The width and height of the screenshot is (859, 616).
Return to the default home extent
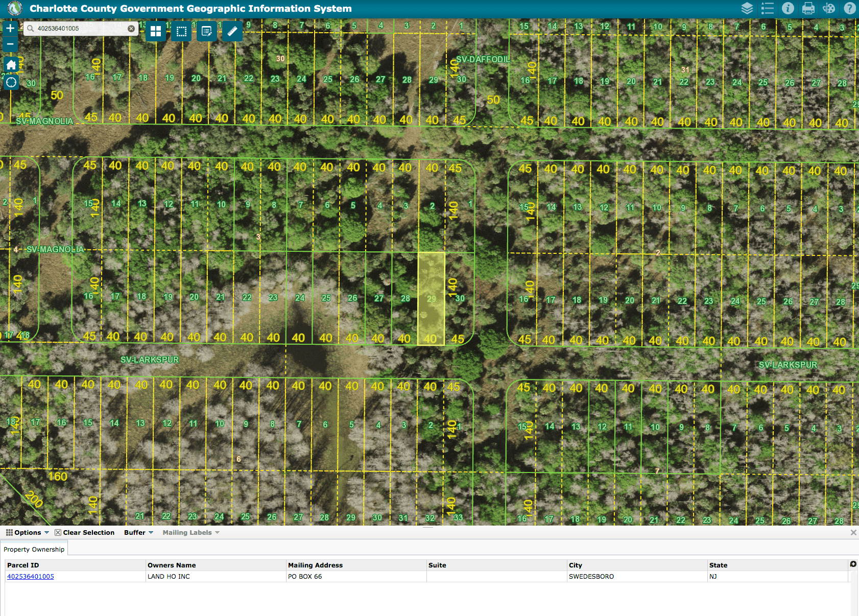coord(11,65)
